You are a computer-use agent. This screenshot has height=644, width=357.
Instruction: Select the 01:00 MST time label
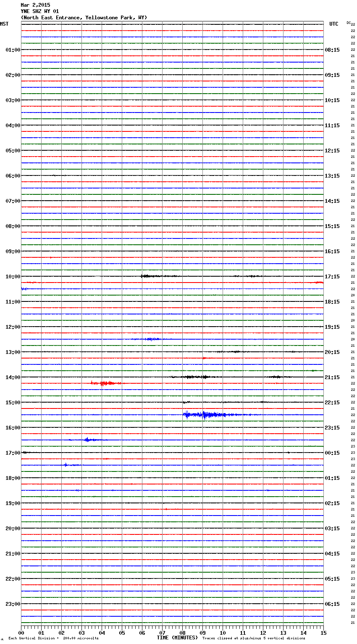13,50
